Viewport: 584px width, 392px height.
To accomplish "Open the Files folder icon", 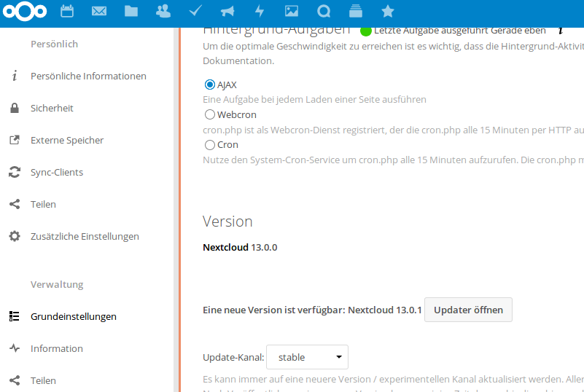I will 131,11.
